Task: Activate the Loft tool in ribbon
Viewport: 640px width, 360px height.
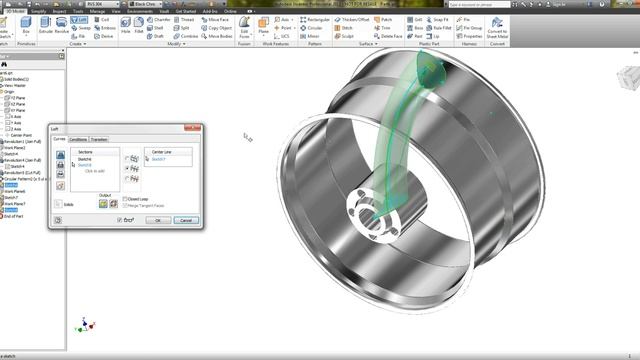Action: 79,20
